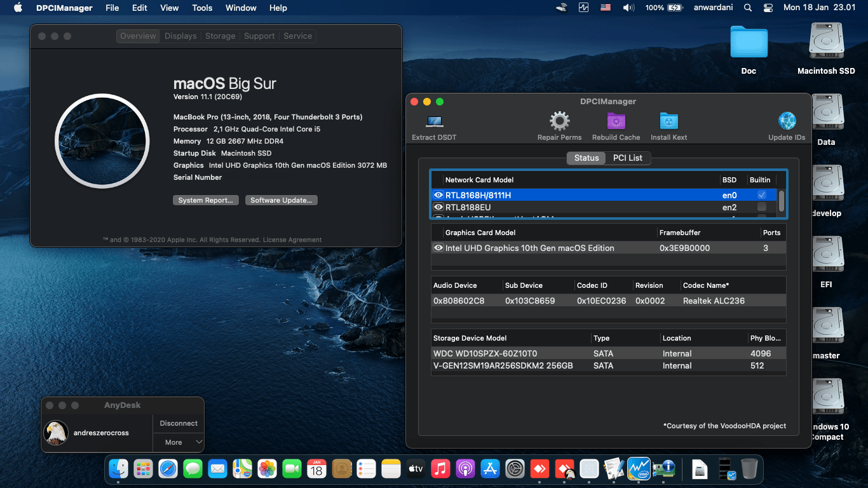The image size is (868, 488).
Task: Open anwardani user menu
Action: pos(712,8)
